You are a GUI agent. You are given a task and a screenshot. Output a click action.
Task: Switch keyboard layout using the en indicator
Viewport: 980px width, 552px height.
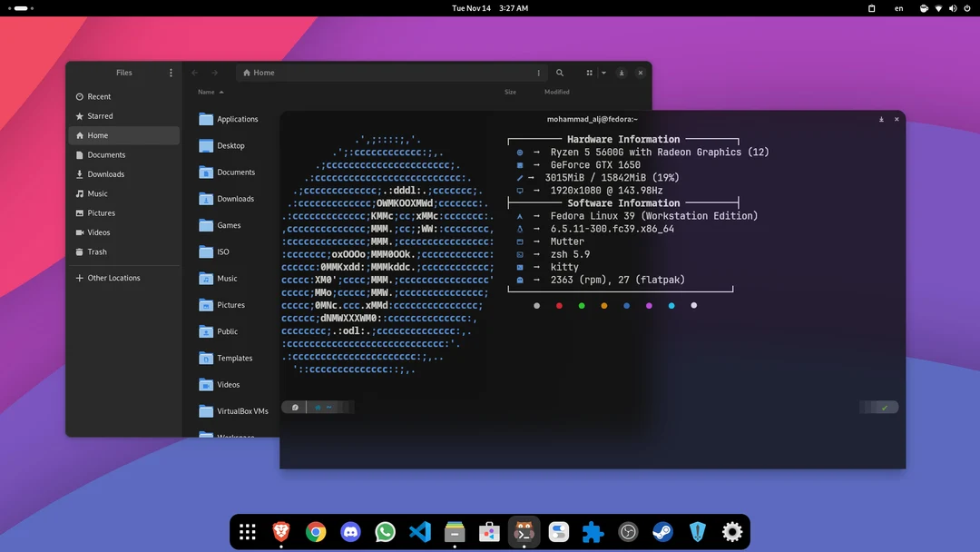(x=898, y=8)
